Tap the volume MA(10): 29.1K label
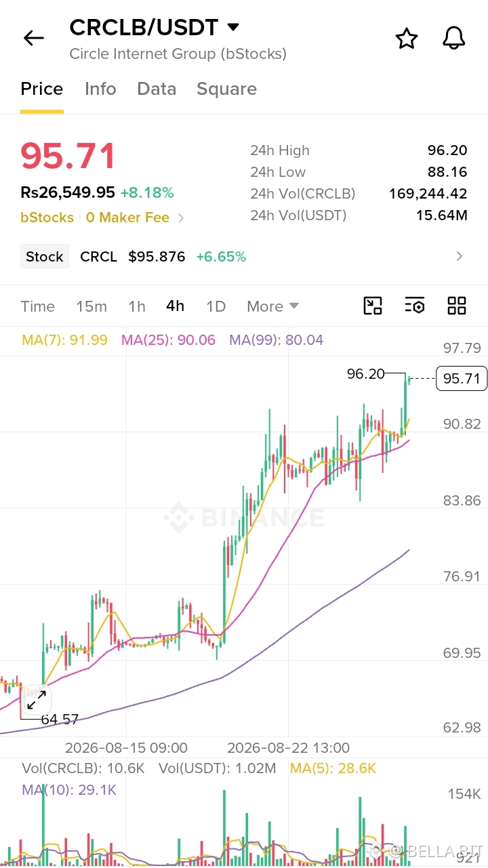 [69, 790]
